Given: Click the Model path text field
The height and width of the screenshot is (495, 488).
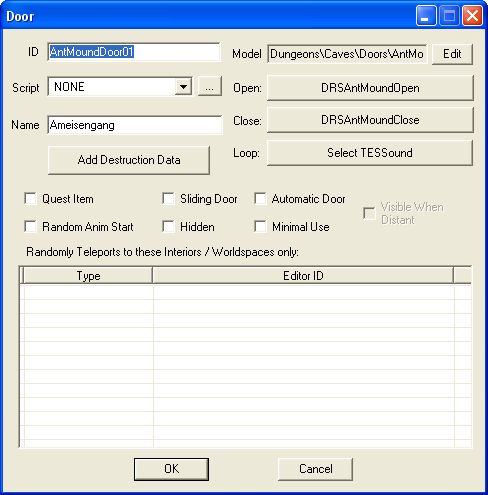Looking at the screenshot, I should 347,54.
